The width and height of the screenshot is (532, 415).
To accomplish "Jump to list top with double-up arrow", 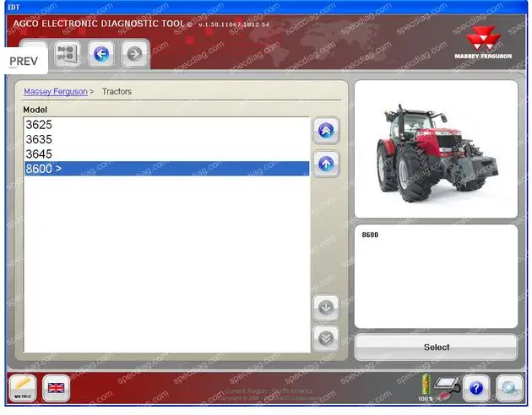I will 326,131.
